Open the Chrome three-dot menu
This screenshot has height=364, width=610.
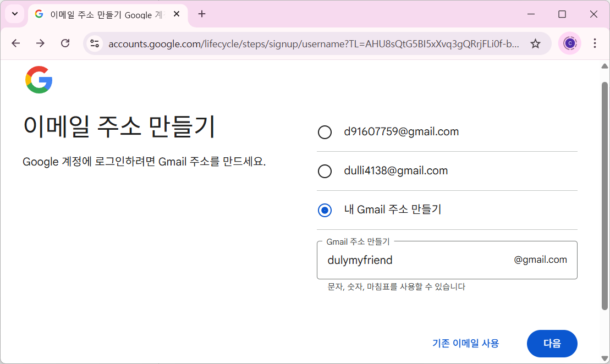pyautogui.click(x=595, y=43)
